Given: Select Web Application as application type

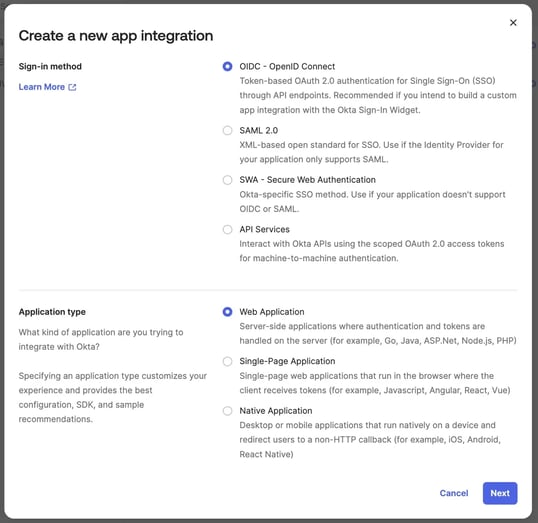Looking at the screenshot, I should tap(227, 312).
